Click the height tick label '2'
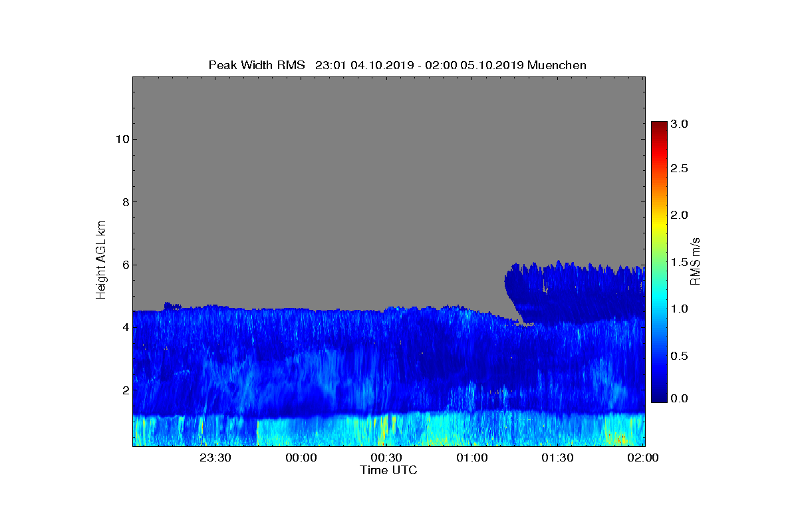The image size is (798, 532). click(124, 390)
